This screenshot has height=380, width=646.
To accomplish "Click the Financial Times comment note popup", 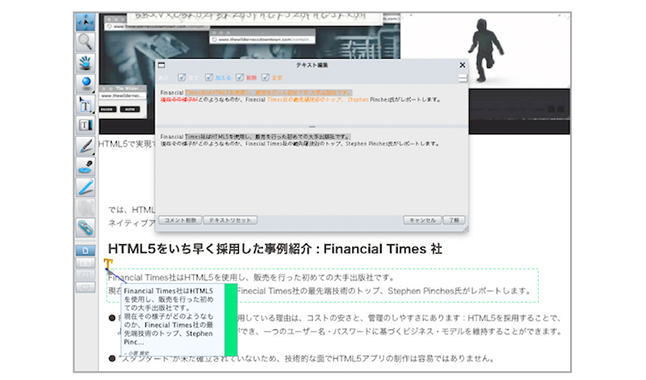I will point(173,319).
